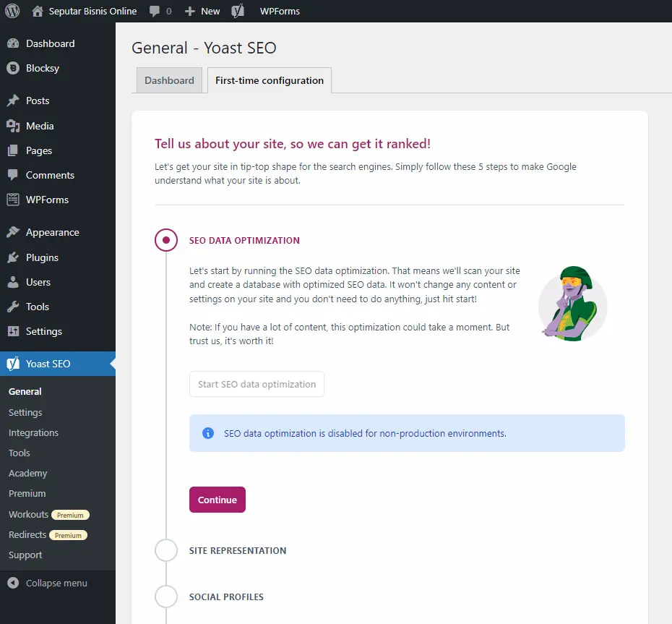Open Seputar Bisnis Online site link
The height and width of the screenshot is (624, 672).
click(x=92, y=11)
